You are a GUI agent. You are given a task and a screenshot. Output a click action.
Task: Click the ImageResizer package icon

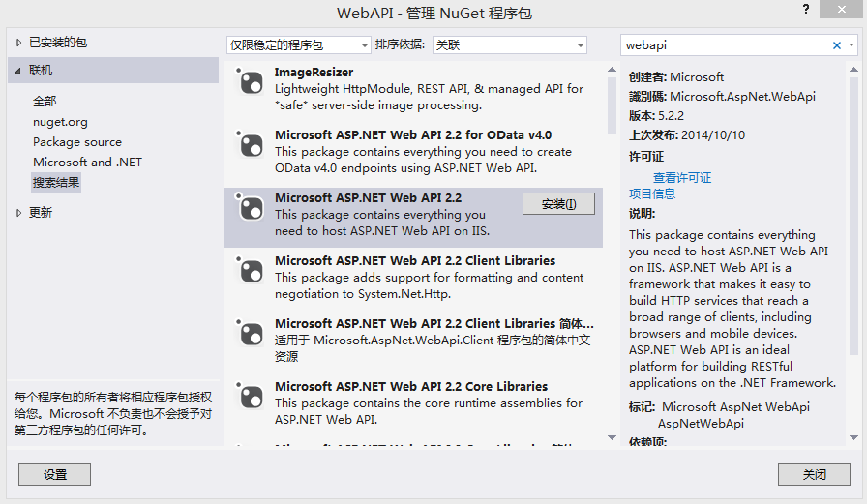[250, 82]
